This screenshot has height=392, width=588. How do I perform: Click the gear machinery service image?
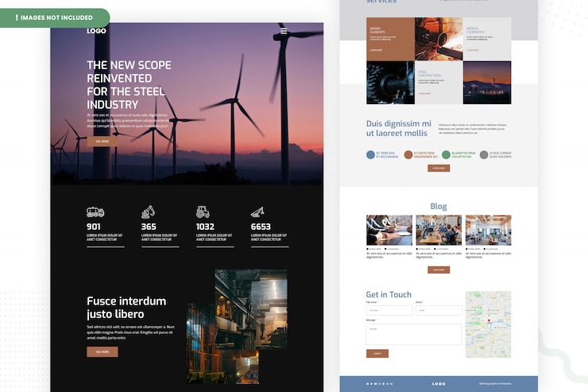coord(390,83)
